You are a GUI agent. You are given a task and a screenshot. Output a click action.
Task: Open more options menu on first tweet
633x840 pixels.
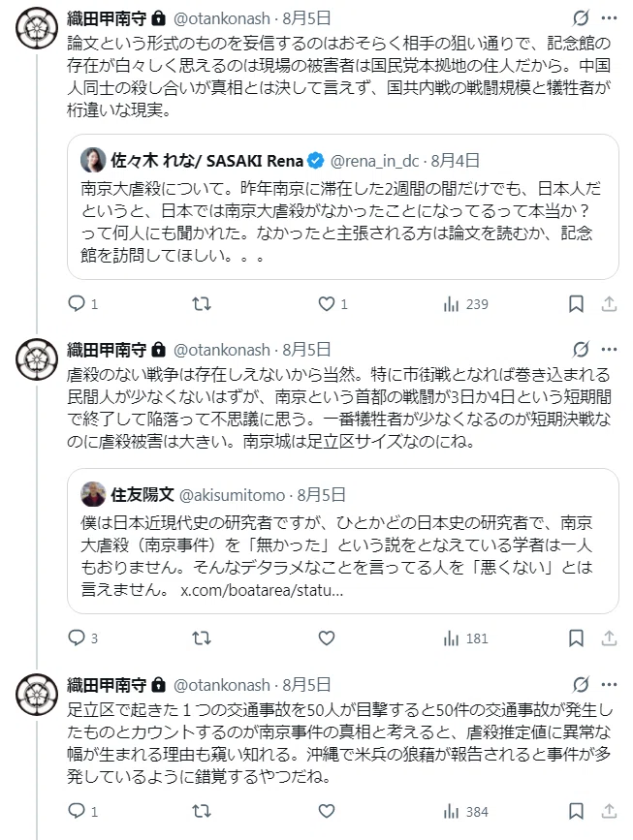pos(610,18)
